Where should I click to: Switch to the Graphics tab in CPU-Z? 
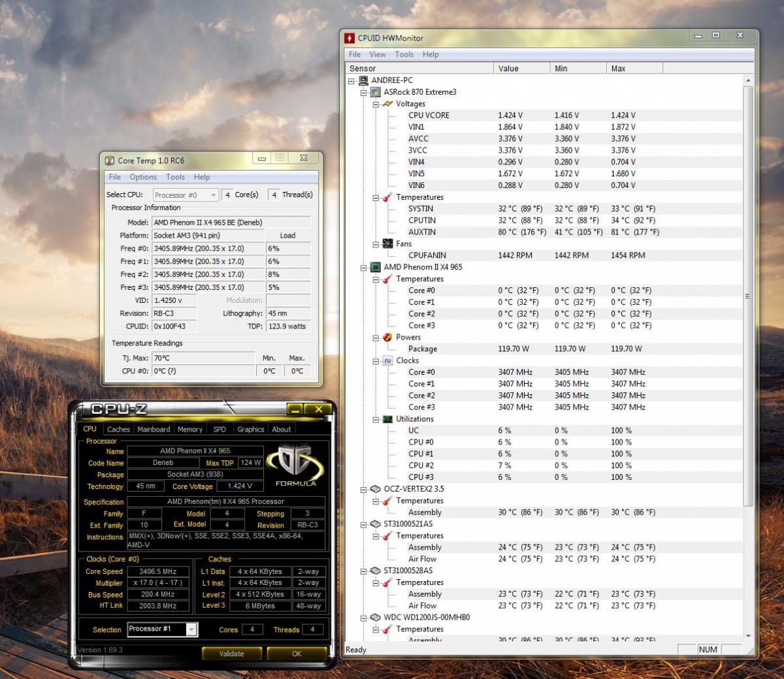[251, 430]
